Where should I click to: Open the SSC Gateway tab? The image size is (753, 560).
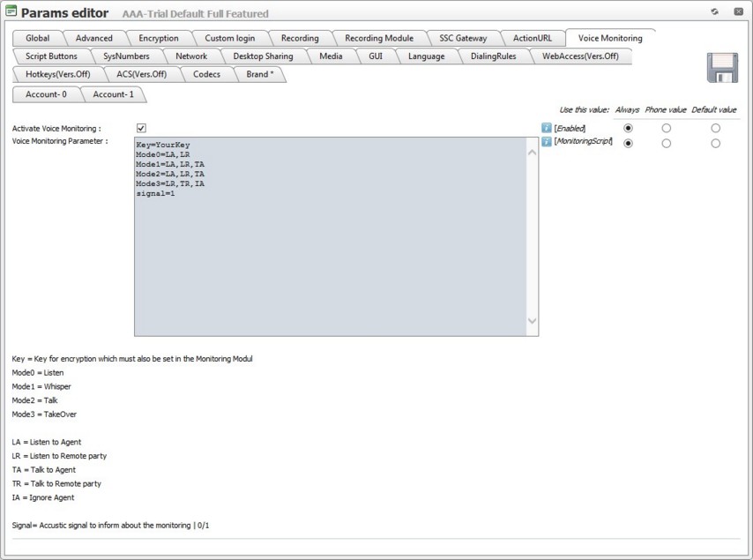[463, 38]
